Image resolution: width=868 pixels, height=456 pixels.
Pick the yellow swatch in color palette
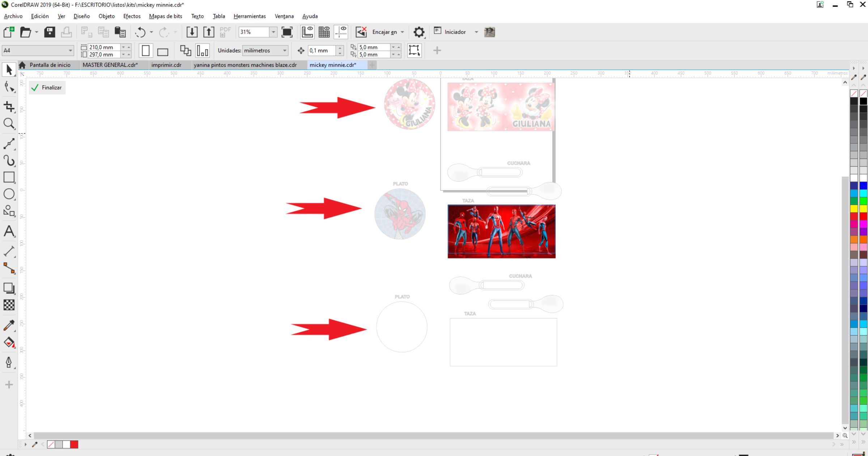click(854, 208)
